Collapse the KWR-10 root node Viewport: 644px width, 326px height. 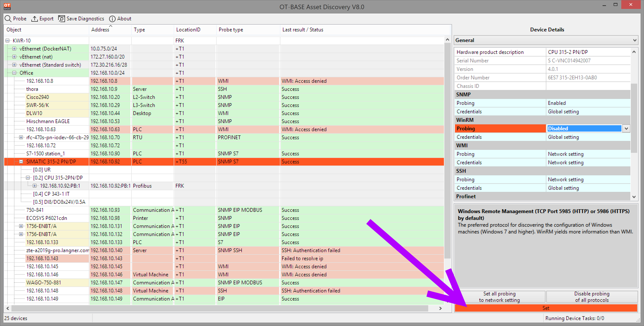point(7,41)
